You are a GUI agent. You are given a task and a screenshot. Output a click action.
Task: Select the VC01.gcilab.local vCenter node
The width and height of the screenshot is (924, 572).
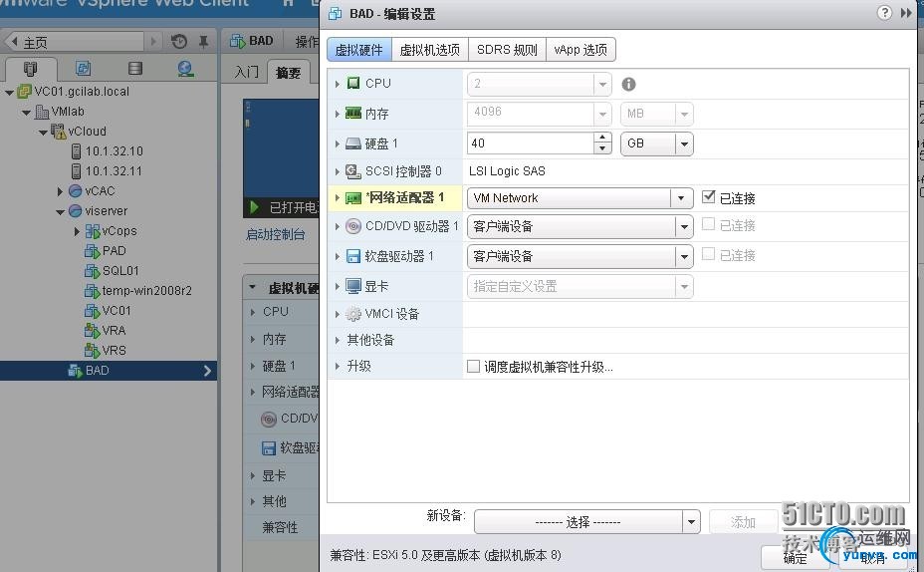coord(82,92)
